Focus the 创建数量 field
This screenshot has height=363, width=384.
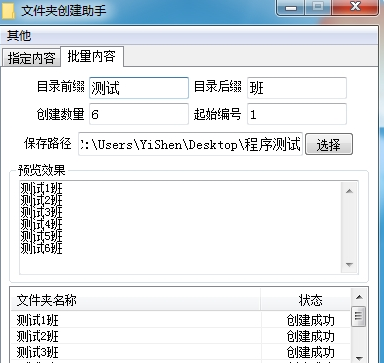139,114
